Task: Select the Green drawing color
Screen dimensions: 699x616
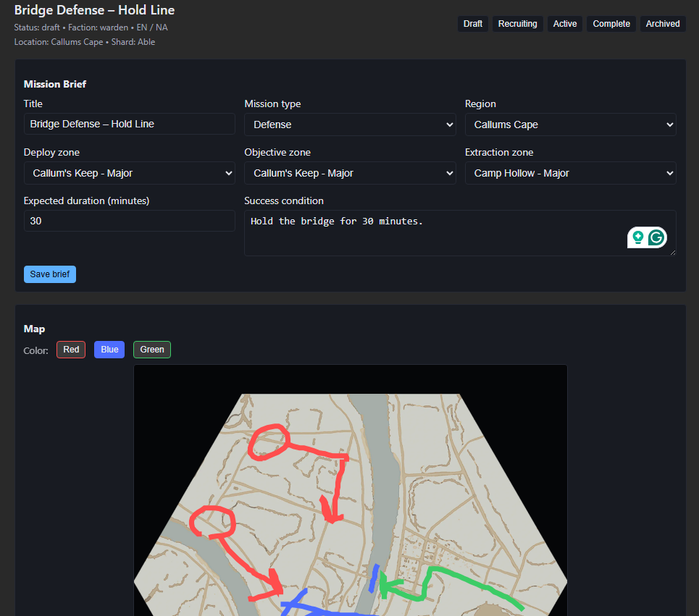Action: [151, 349]
